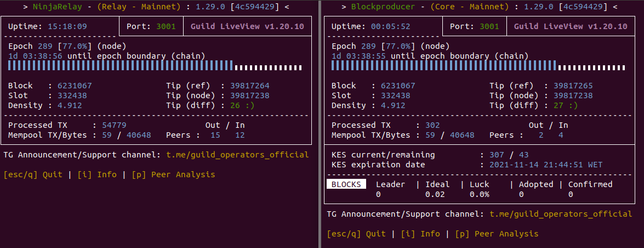Select Luck value 0.0%
The image size is (644, 248).
[480, 194]
